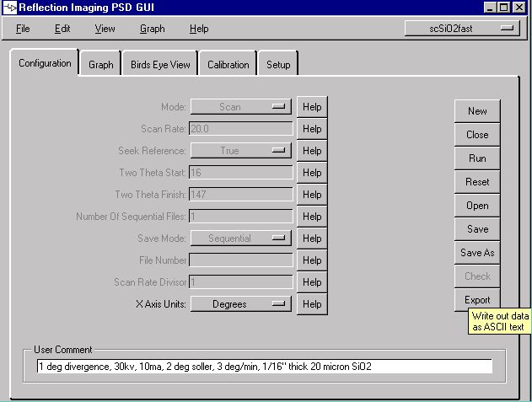Click Help button for X Axis Units
The height and width of the screenshot is (402, 532).
pyautogui.click(x=312, y=304)
